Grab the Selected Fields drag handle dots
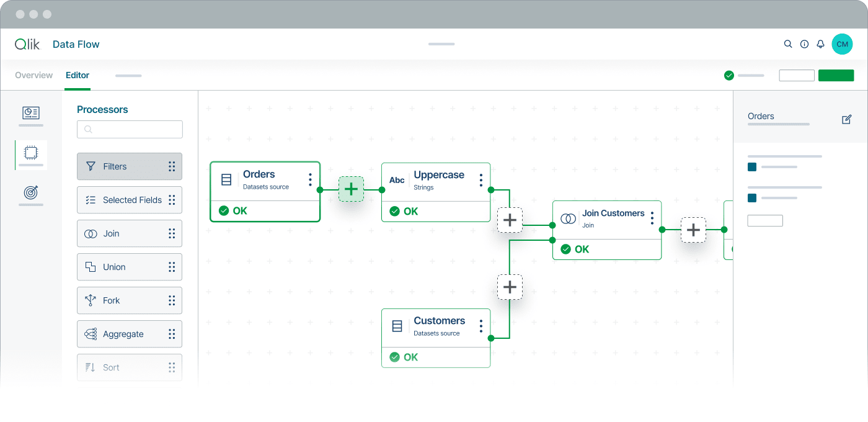This screenshot has height=422, width=868. pos(172,200)
